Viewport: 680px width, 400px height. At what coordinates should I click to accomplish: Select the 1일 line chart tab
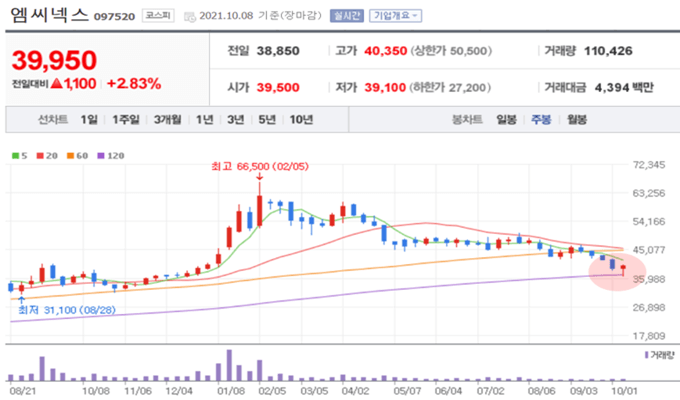tap(89, 119)
